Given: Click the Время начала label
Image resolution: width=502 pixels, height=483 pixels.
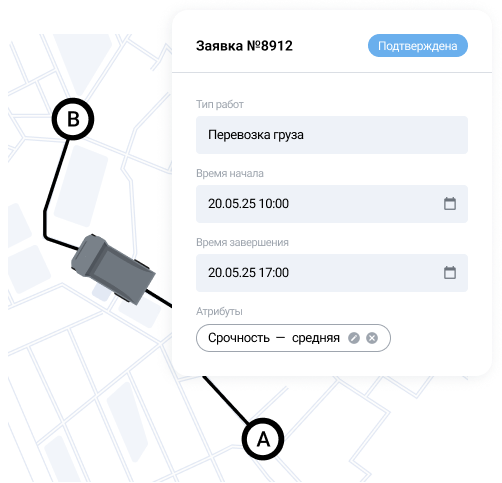Looking at the screenshot, I should [230, 173].
